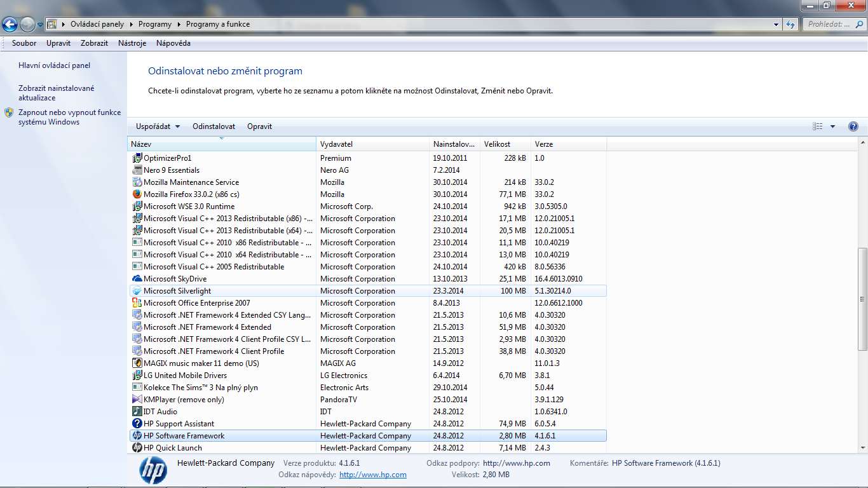Open the view options dropdown arrow
The image size is (868, 488).
tap(832, 126)
